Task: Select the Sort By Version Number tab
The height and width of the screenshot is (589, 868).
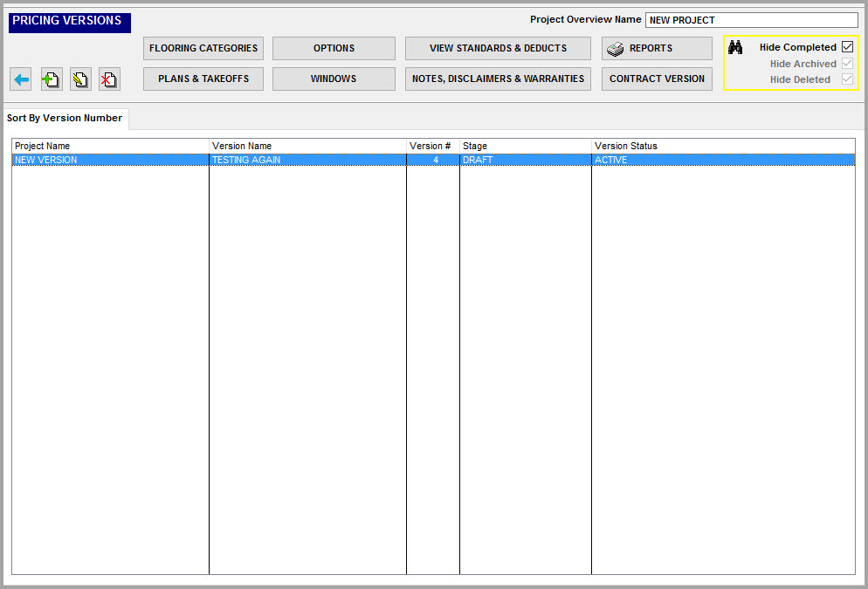Action: (x=65, y=118)
